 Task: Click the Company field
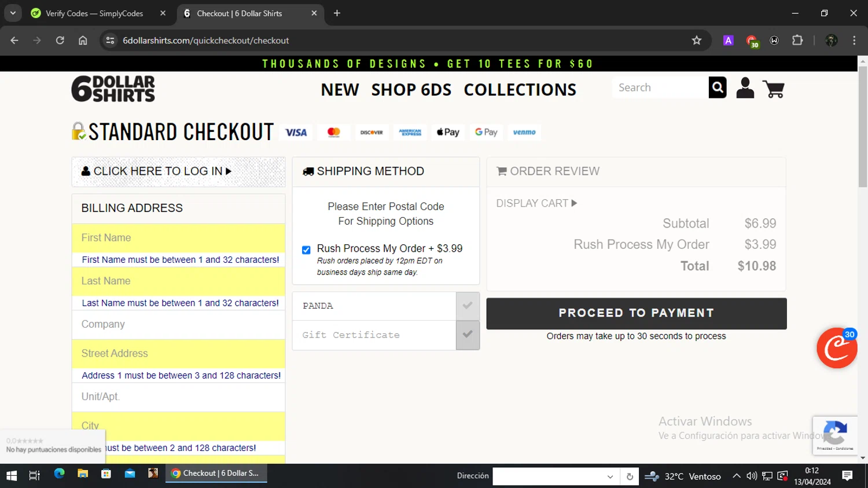click(x=178, y=325)
